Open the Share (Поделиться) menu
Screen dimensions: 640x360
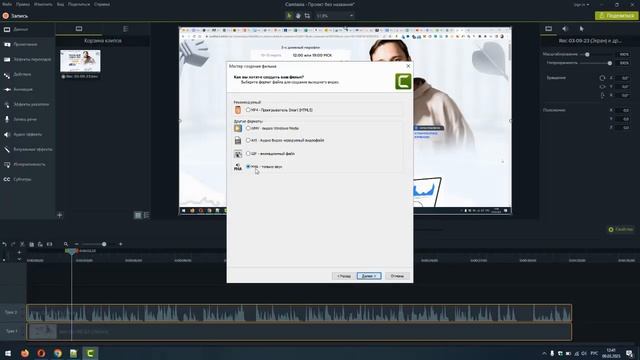click(79, 4)
